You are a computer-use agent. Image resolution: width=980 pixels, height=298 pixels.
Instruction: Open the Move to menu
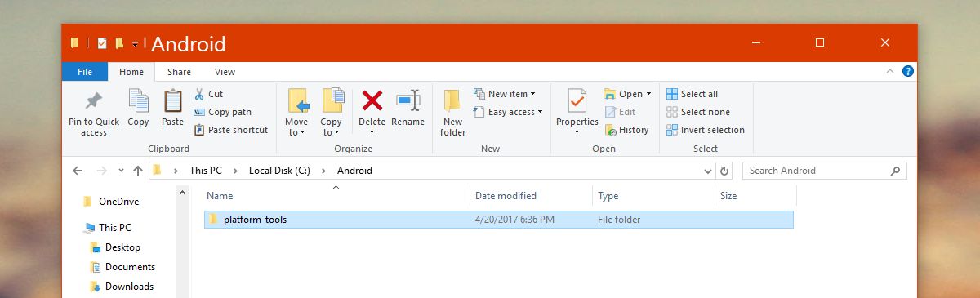[297, 112]
